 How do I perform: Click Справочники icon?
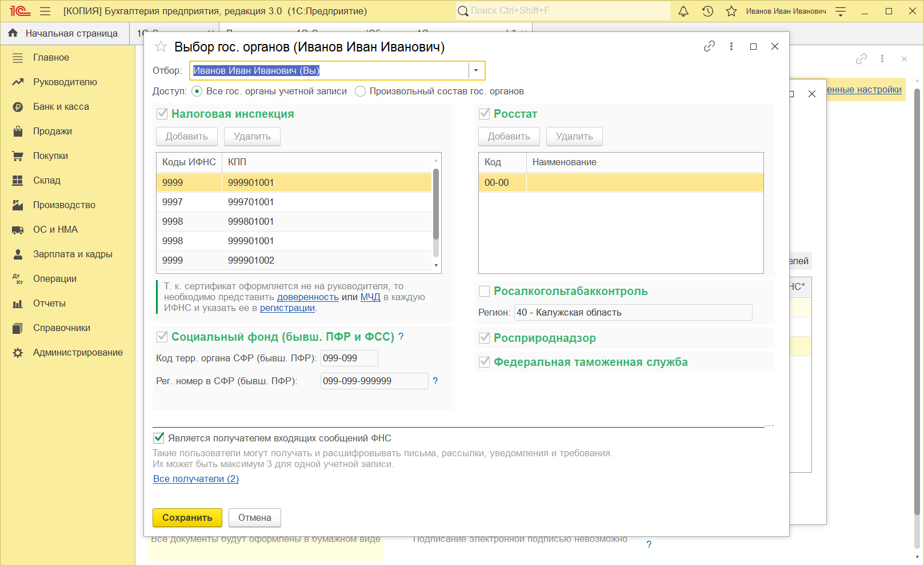pyautogui.click(x=18, y=328)
